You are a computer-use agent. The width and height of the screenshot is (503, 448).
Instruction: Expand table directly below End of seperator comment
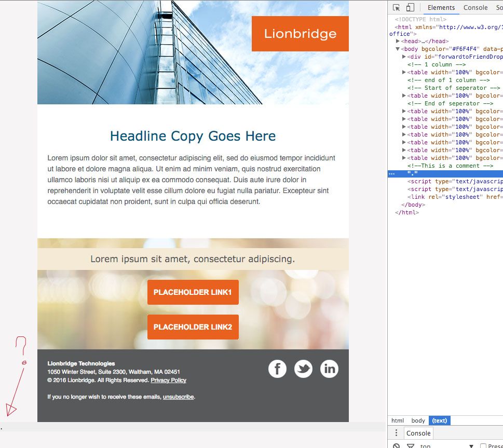point(404,111)
